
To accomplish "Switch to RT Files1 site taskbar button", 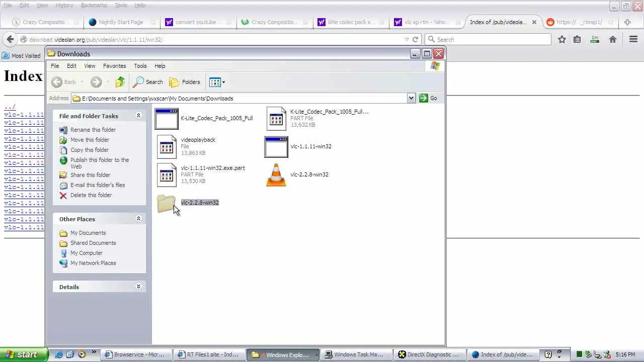I will [210, 354].
